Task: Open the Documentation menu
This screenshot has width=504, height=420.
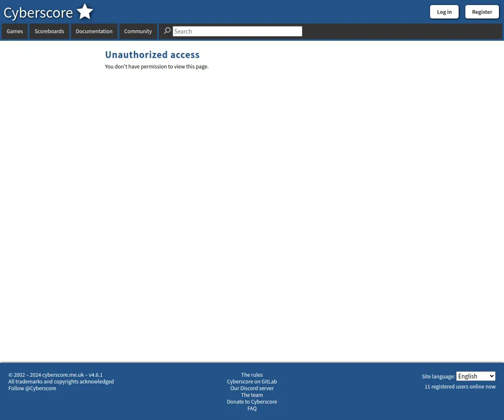Action: tap(94, 31)
